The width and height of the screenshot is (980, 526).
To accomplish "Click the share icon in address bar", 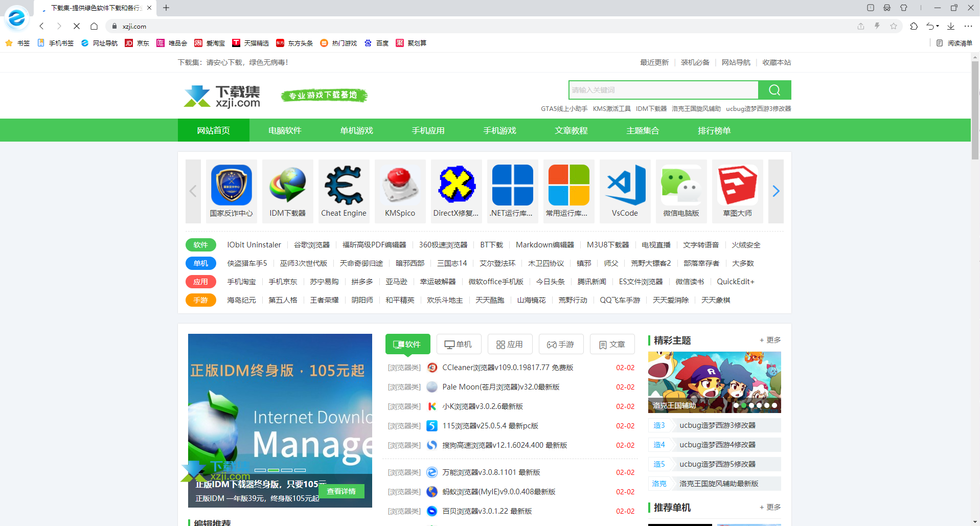I will tap(861, 26).
